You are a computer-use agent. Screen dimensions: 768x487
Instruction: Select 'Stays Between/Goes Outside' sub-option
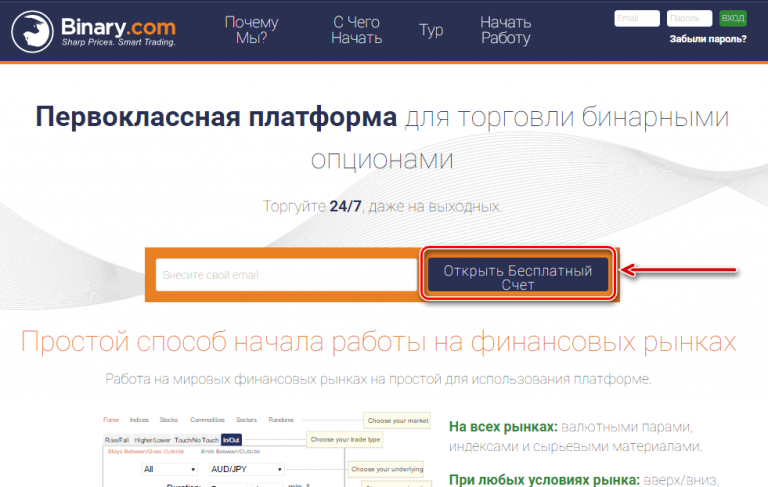(145, 451)
